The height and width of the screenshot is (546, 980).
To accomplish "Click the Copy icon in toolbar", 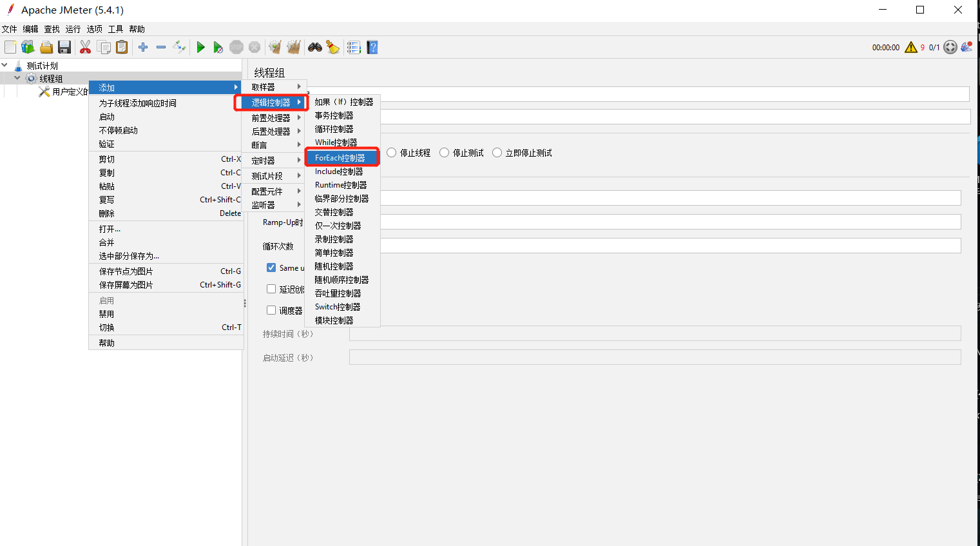I will click(103, 47).
